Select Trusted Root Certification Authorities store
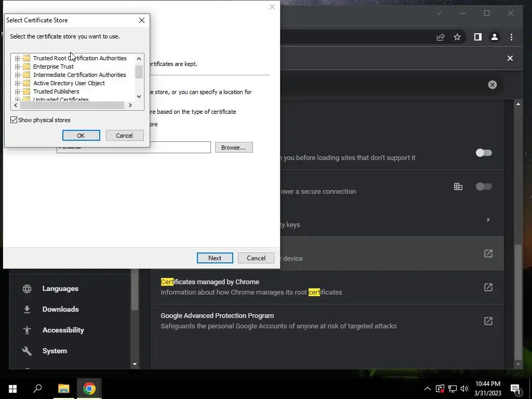 tap(79, 58)
